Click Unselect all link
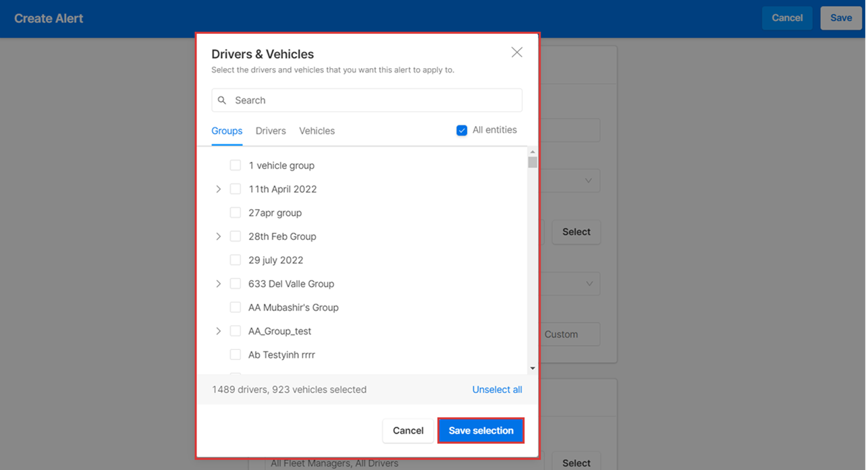Image resolution: width=868 pixels, height=470 pixels. 497,390
